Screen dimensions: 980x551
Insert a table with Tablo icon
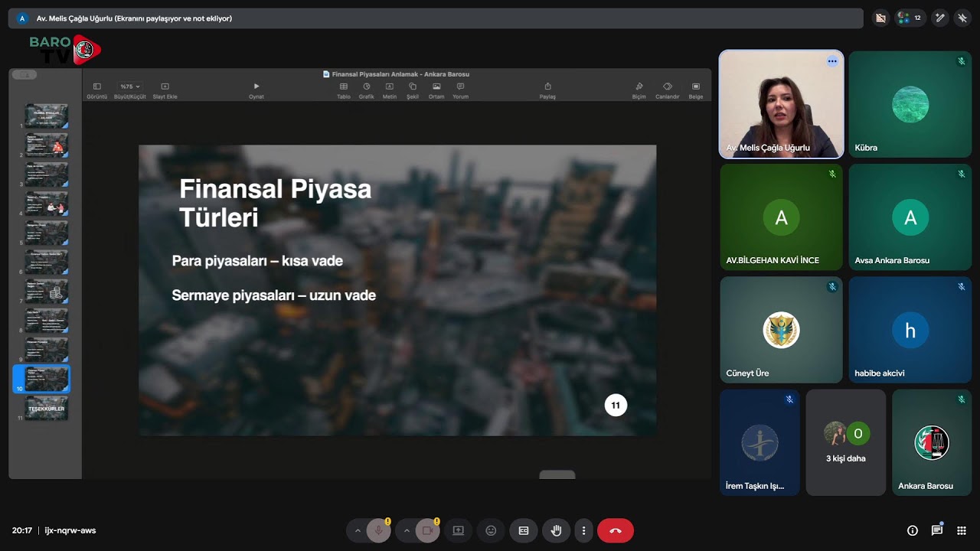click(344, 90)
